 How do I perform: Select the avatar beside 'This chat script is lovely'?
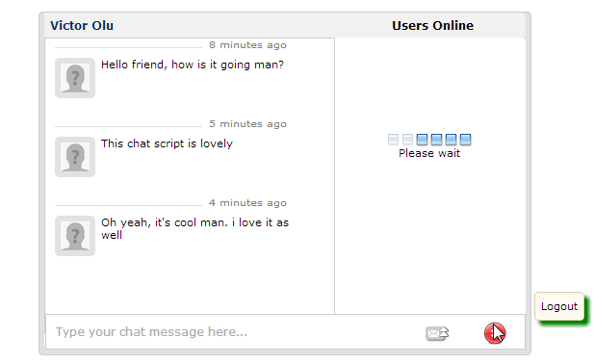point(75,157)
